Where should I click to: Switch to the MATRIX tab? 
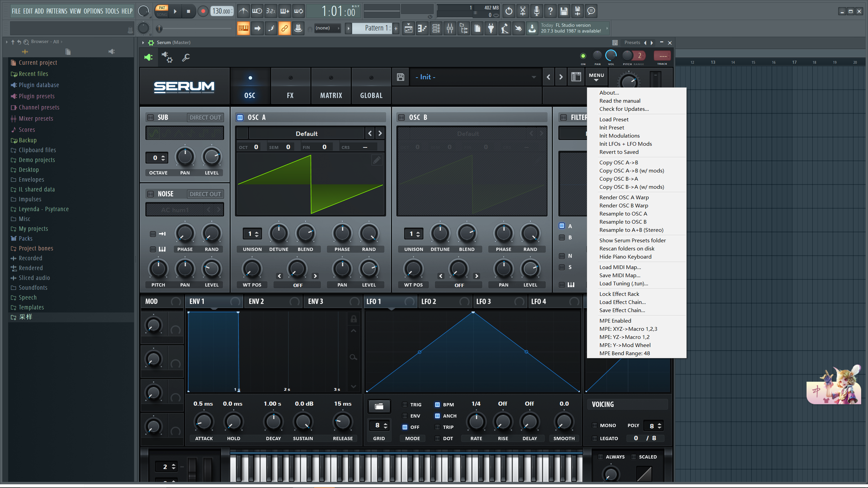(331, 86)
